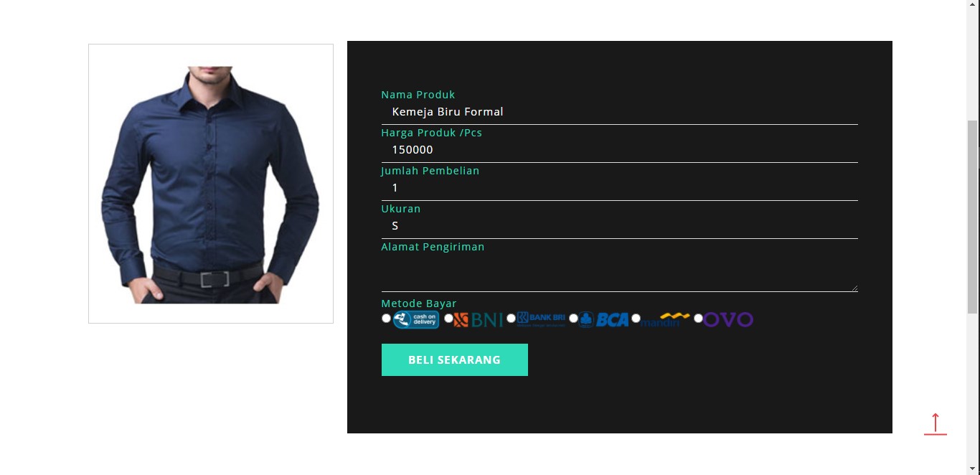The height and width of the screenshot is (475, 980).
Task: Click the Jumlah Pembelian quantity field
Action: pos(620,188)
